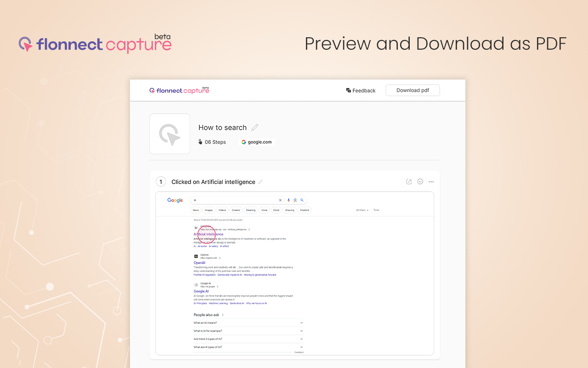Open the 'Generative AI' sub-link
Image resolution: width=588 pixels, height=368 pixels.
point(237,303)
